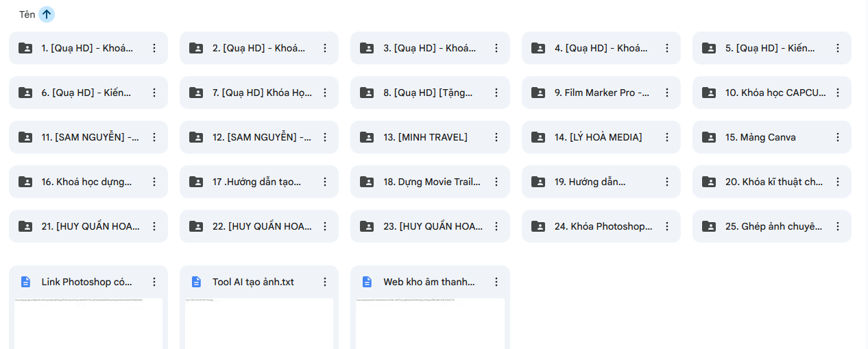Open more actions for Tool AI tạo ảnh.txt
The height and width of the screenshot is (349, 868).
(x=325, y=282)
